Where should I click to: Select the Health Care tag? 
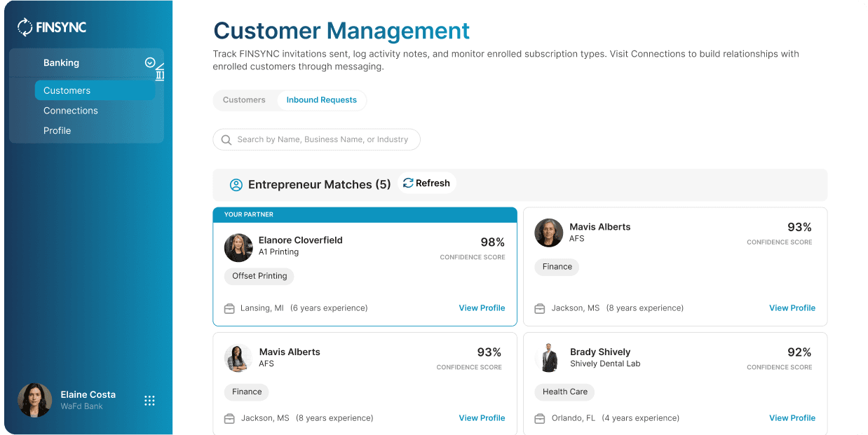pyautogui.click(x=564, y=392)
